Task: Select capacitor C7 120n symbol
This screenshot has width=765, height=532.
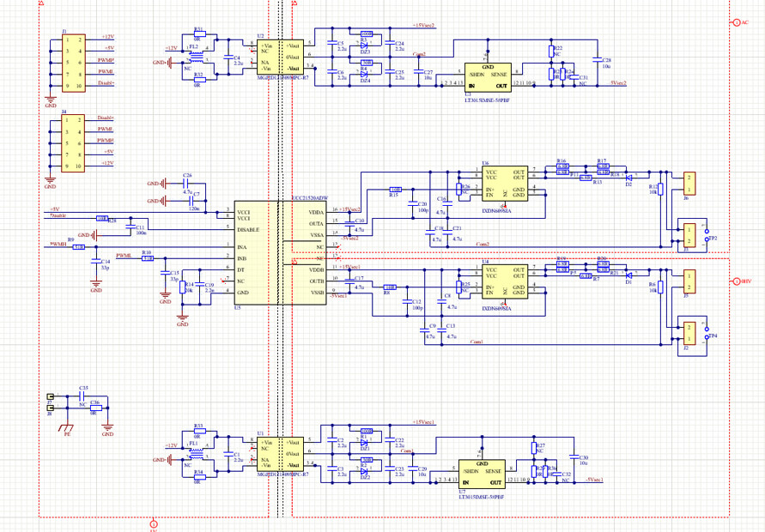Action: 191,201
